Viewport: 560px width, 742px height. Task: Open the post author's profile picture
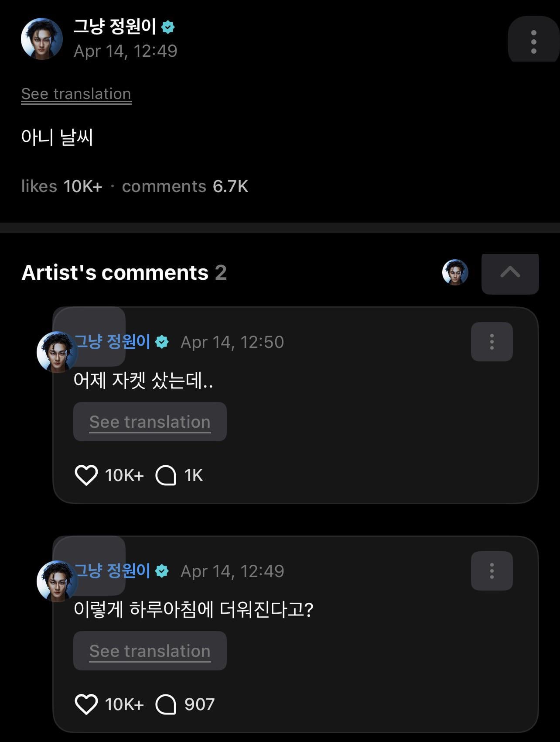(42, 38)
